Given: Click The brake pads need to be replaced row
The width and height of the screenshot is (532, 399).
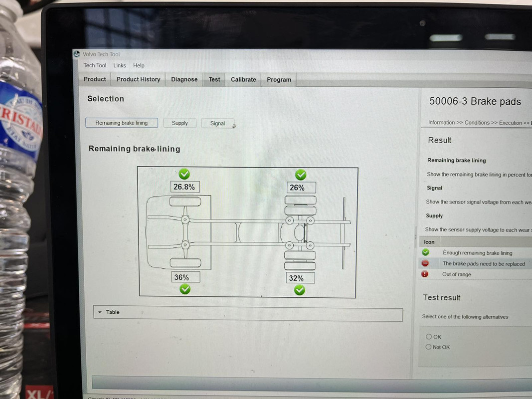Looking at the screenshot, I should click(x=476, y=263).
